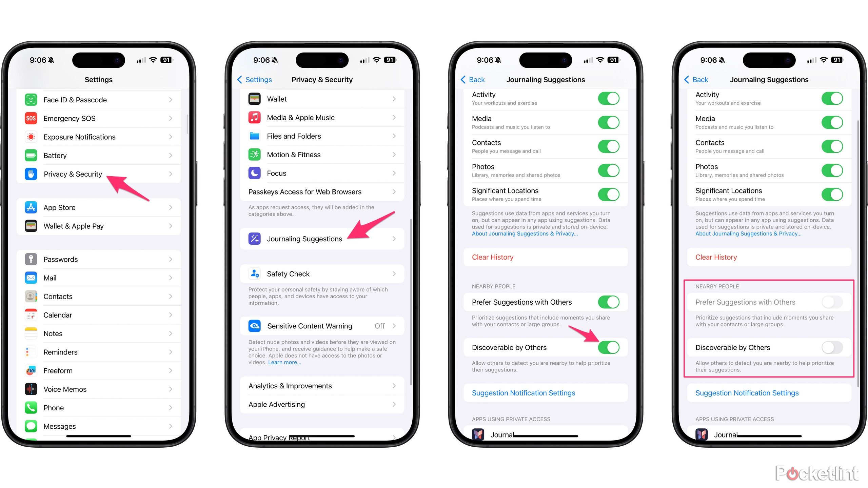The image size is (868, 488).
Task: Click Clear History button
Action: pos(492,258)
